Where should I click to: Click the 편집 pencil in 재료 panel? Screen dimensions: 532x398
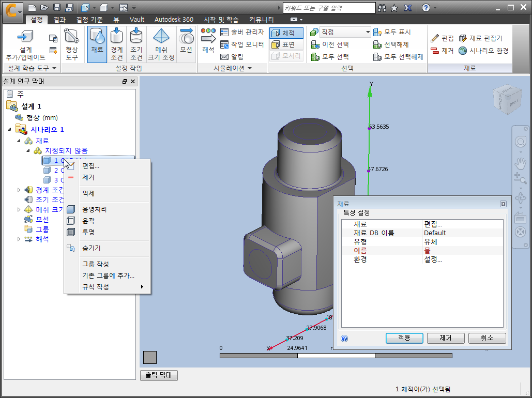point(442,38)
